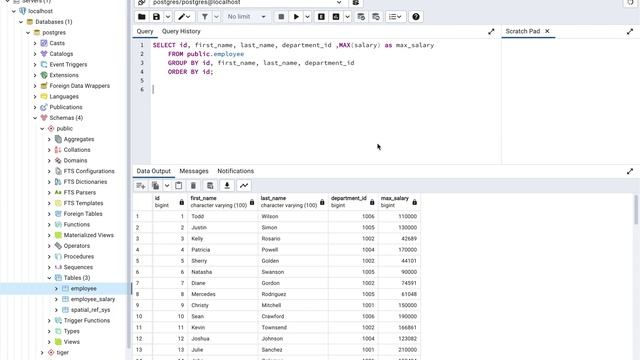
Task: Expand the Extensions node
Action: coord(35,75)
